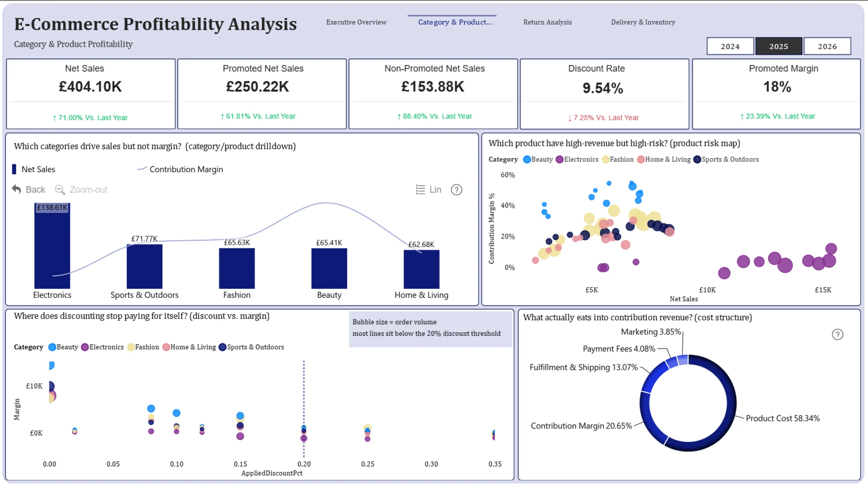Image resolution: width=868 pixels, height=488 pixels.
Task: Click Home & Living legend in discount chart
Action: [x=189, y=347]
